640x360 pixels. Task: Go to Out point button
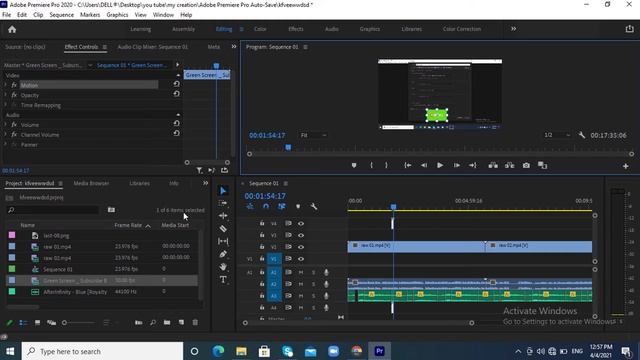click(x=473, y=165)
